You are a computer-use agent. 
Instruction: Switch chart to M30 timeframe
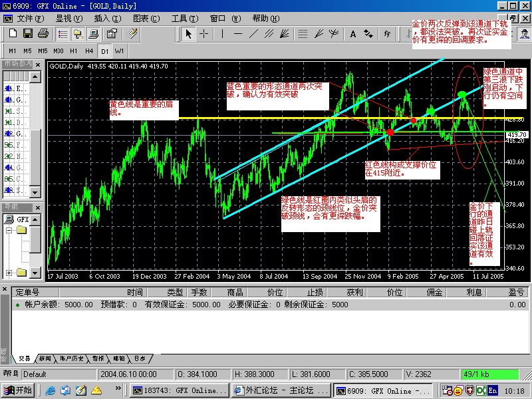tap(59, 51)
